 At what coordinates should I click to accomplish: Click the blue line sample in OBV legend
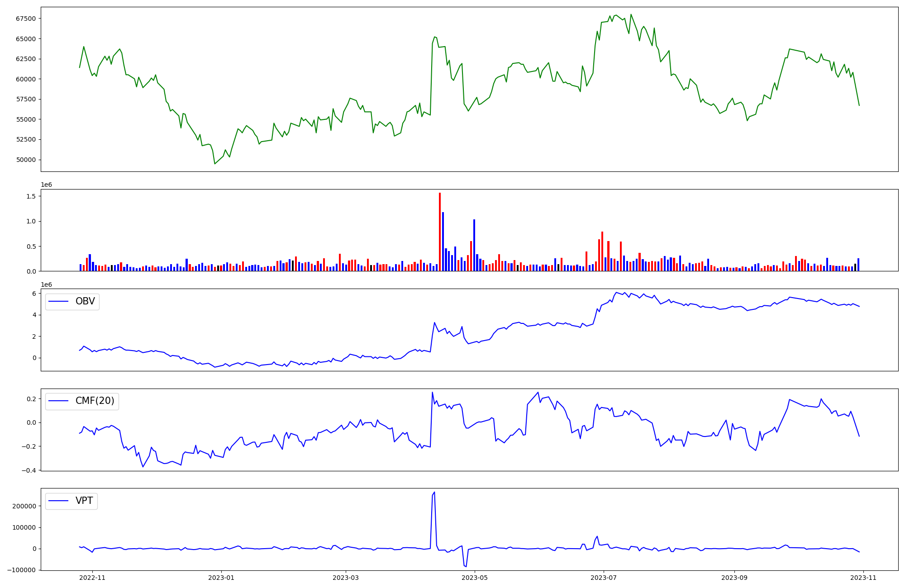tap(58, 302)
